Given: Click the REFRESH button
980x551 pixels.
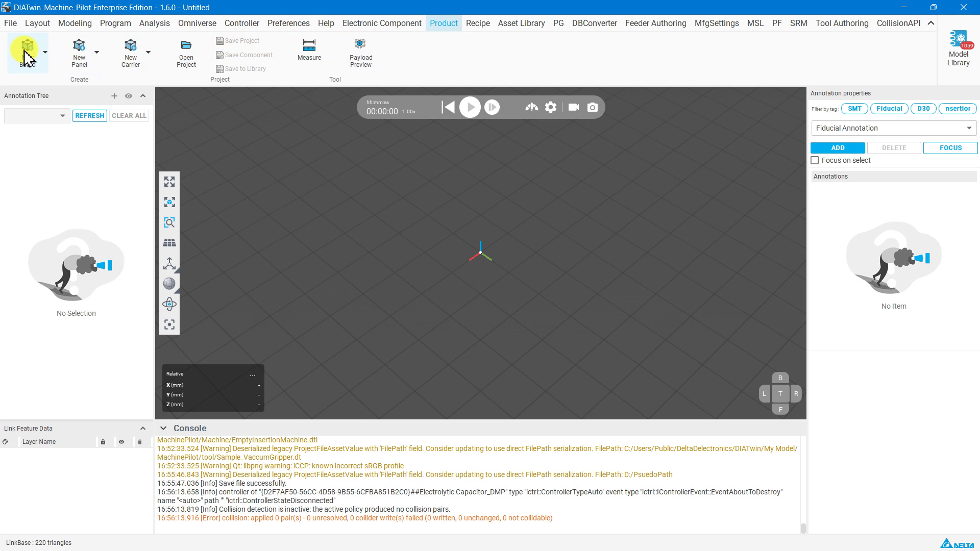Looking at the screenshot, I should (x=90, y=116).
